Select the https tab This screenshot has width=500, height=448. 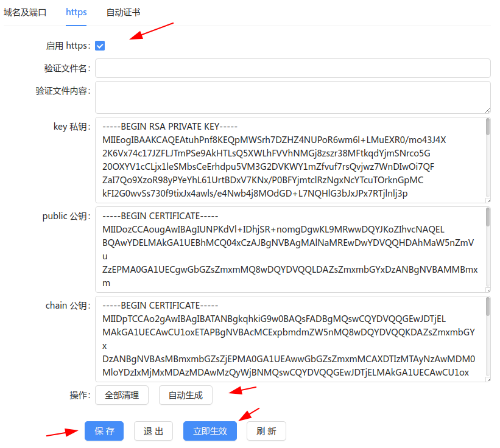pos(76,12)
